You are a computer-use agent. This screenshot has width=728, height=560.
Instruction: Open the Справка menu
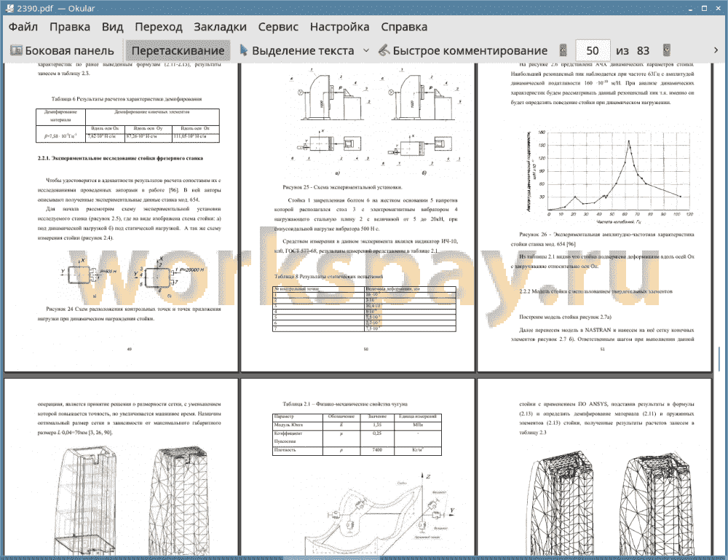pos(404,27)
